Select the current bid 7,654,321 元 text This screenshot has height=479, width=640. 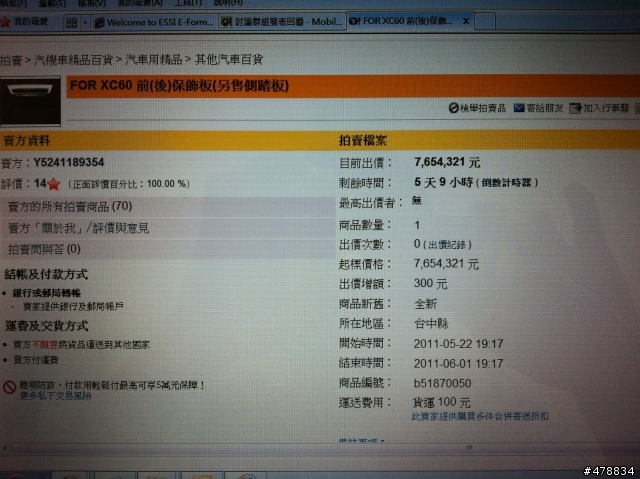(447, 162)
